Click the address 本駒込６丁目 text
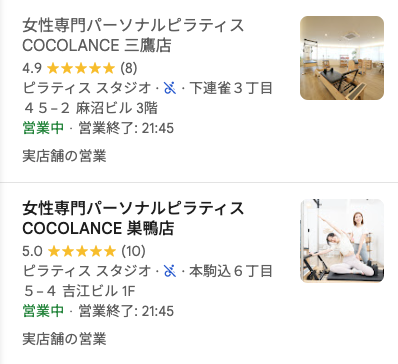The width and height of the screenshot is (398, 364). pyautogui.click(x=231, y=271)
